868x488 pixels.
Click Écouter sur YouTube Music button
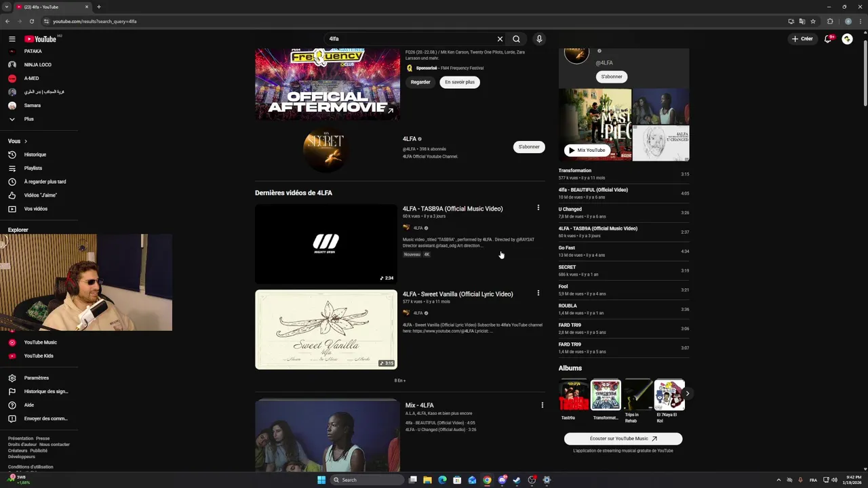coord(623,439)
